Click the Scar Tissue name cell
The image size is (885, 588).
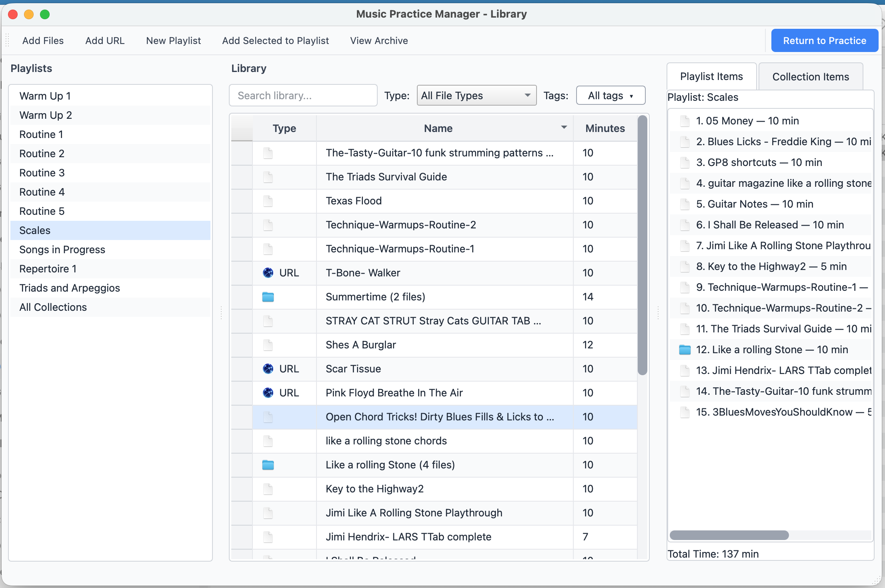click(445, 369)
